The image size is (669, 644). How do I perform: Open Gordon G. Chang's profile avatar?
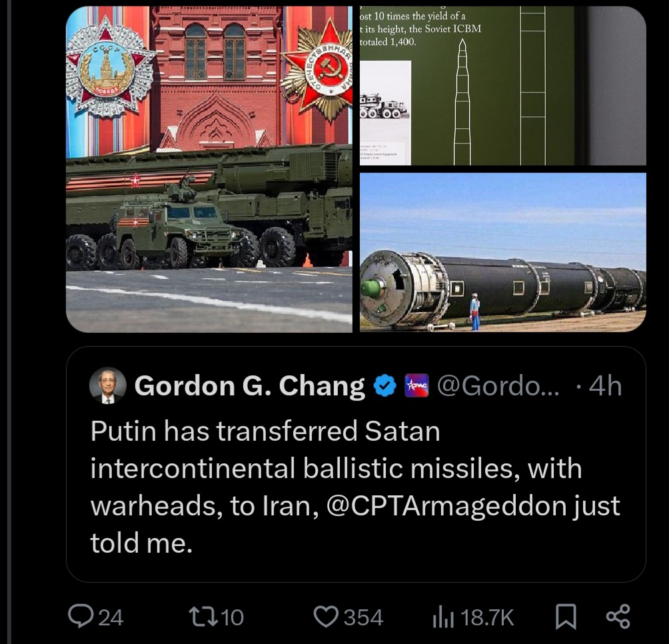pyautogui.click(x=107, y=385)
